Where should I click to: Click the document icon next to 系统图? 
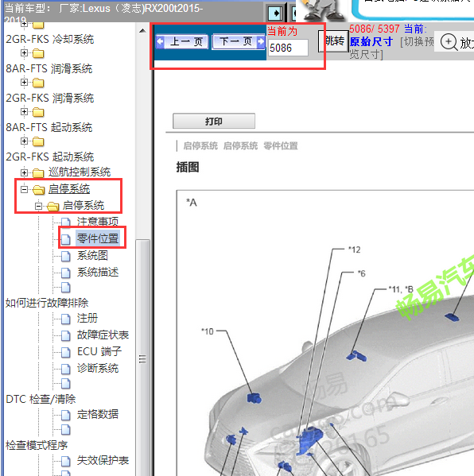66,256
